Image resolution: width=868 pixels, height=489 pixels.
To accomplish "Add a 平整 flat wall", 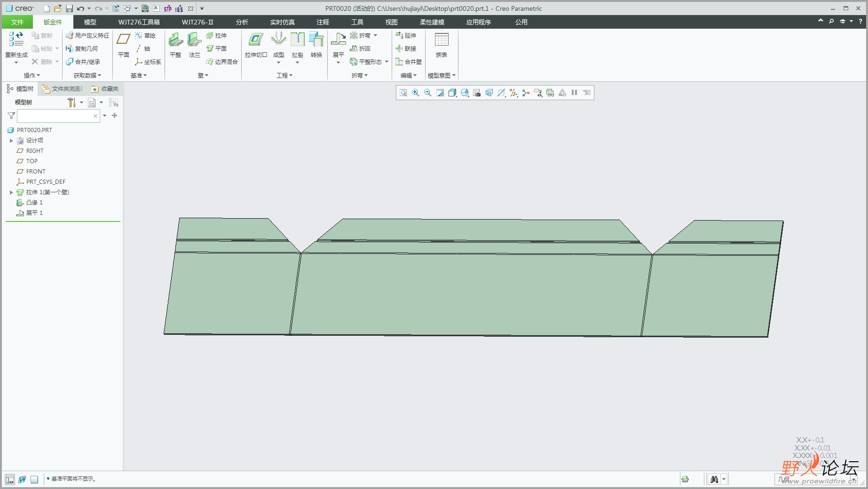I will click(175, 46).
